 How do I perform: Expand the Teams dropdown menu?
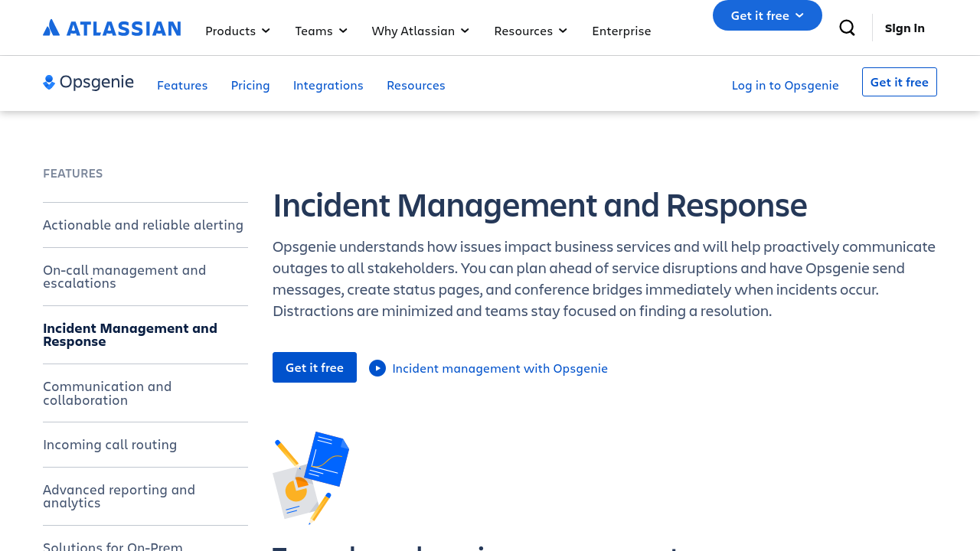tap(321, 31)
